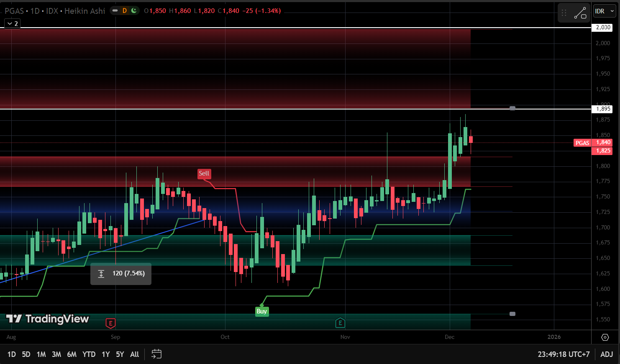The height and width of the screenshot is (364, 620).
Task: Expand the collapsed indicators legend
Action: click(12, 23)
